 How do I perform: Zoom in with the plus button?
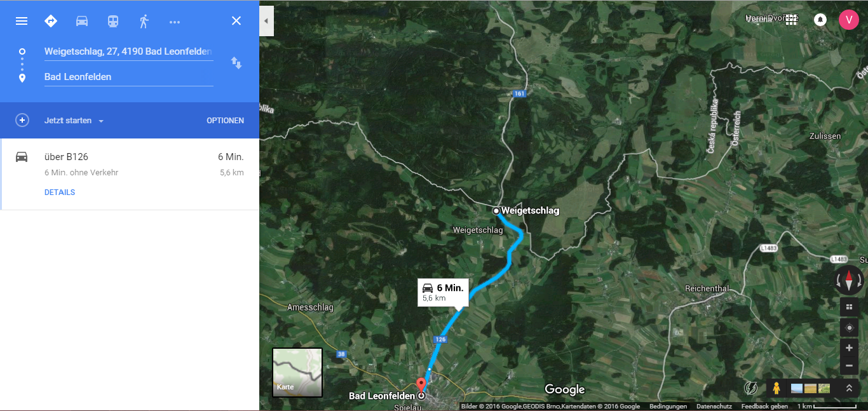(849, 348)
